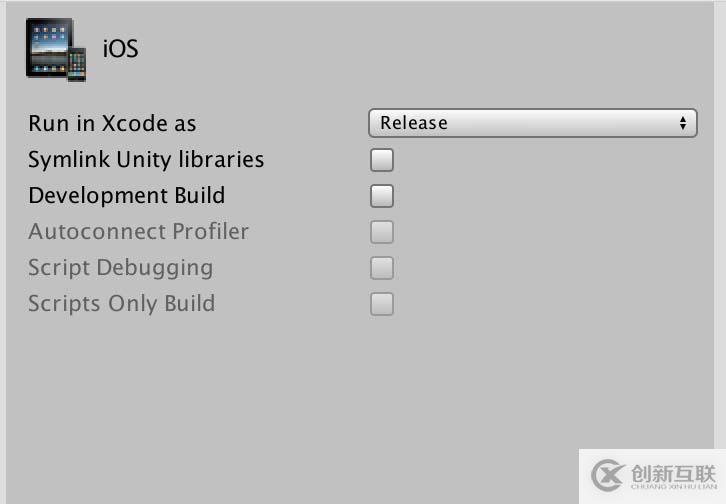The image size is (726, 504).
Task: Click the "Run in Xcode as" label
Action: coord(112,124)
